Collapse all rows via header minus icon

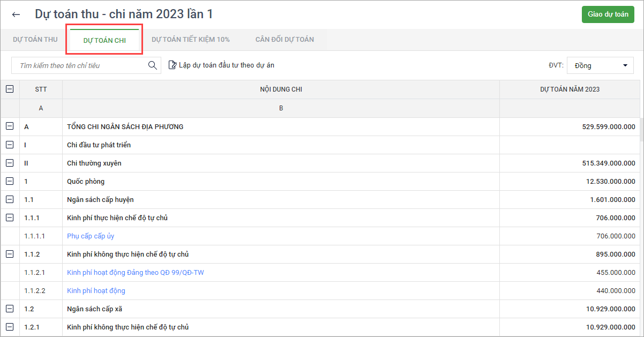click(10, 89)
